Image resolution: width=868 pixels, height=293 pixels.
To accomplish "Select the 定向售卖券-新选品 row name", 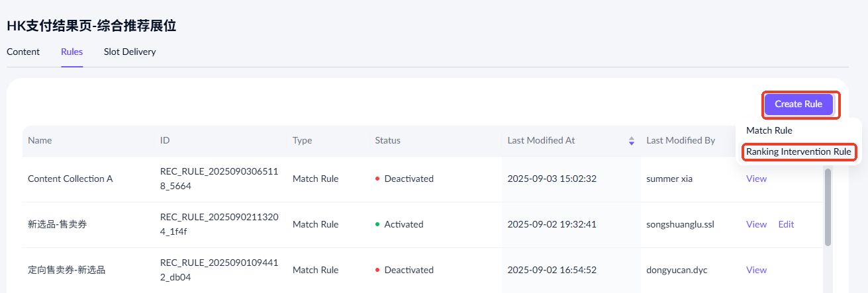I will [67, 270].
